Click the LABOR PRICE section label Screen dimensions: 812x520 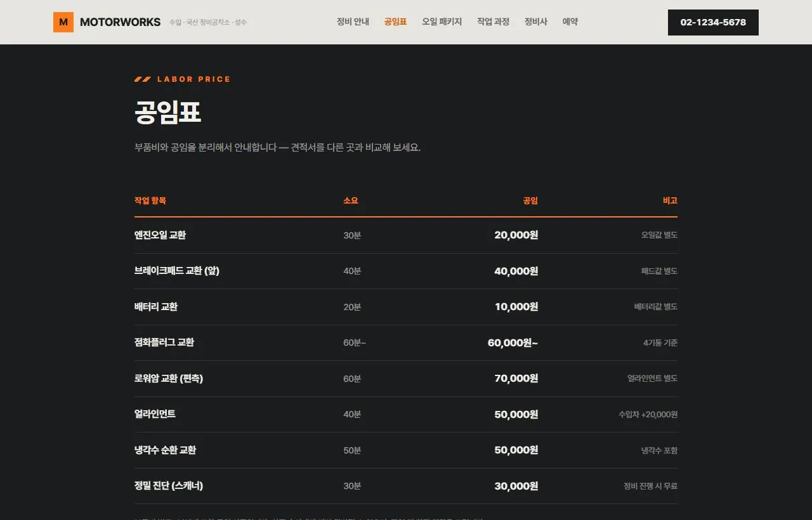(x=193, y=79)
